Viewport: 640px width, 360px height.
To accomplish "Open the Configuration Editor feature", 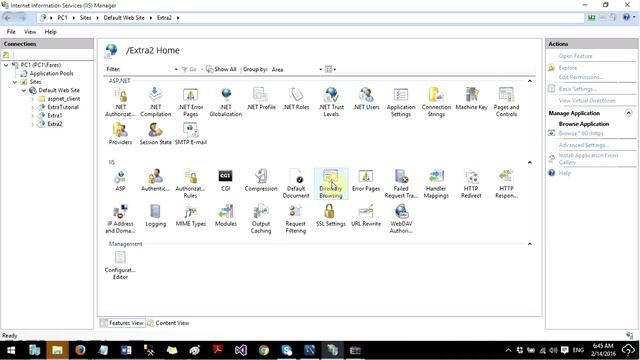I will click(x=120, y=265).
